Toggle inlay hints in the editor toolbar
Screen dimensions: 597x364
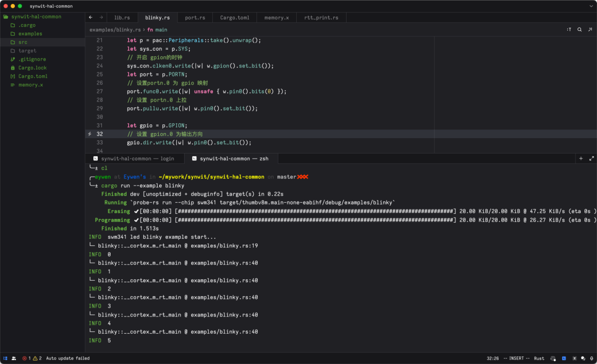(569, 29)
